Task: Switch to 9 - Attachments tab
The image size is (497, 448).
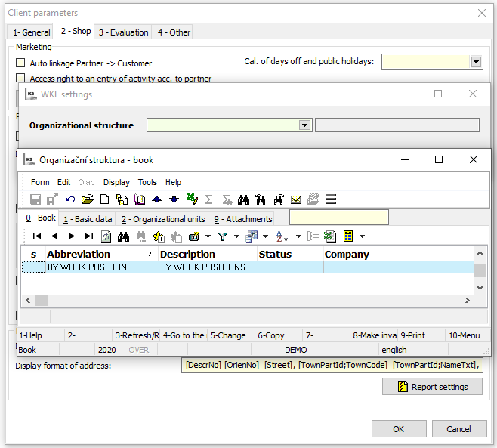Action: (242, 219)
